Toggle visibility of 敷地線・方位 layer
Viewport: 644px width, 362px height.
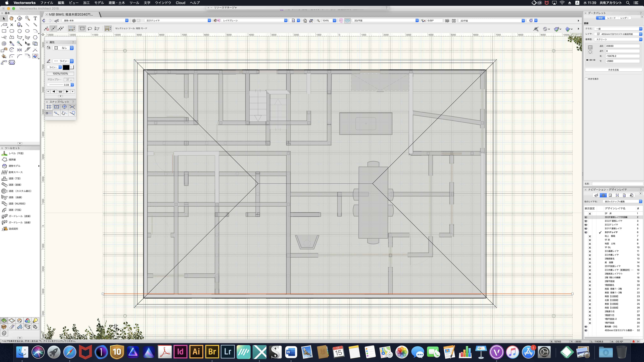[x=586, y=327]
